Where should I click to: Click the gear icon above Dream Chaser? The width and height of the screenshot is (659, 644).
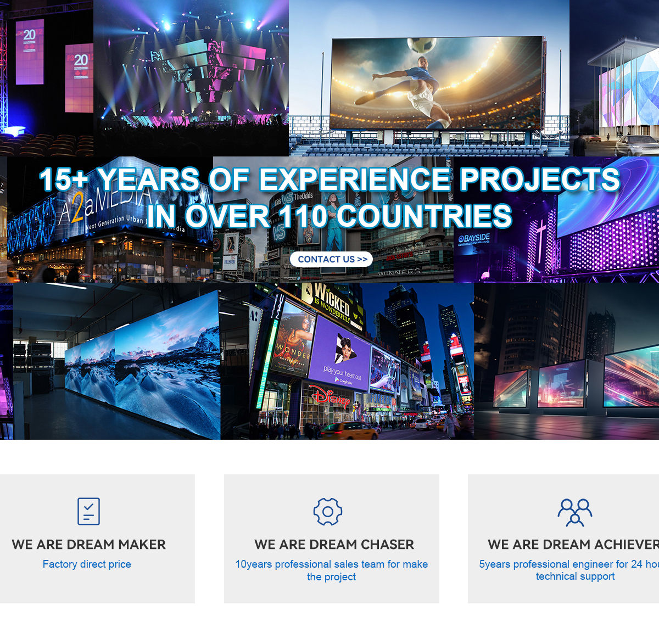(327, 512)
